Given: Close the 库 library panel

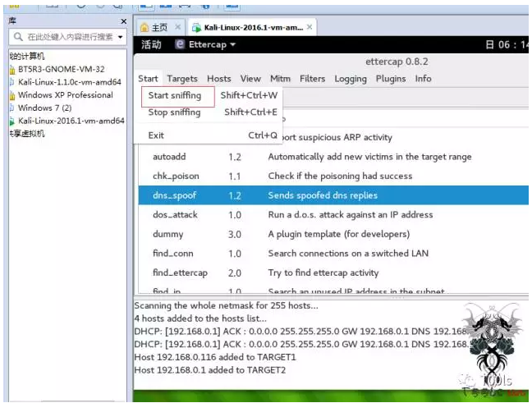Looking at the screenshot, I should click(124, 21).
